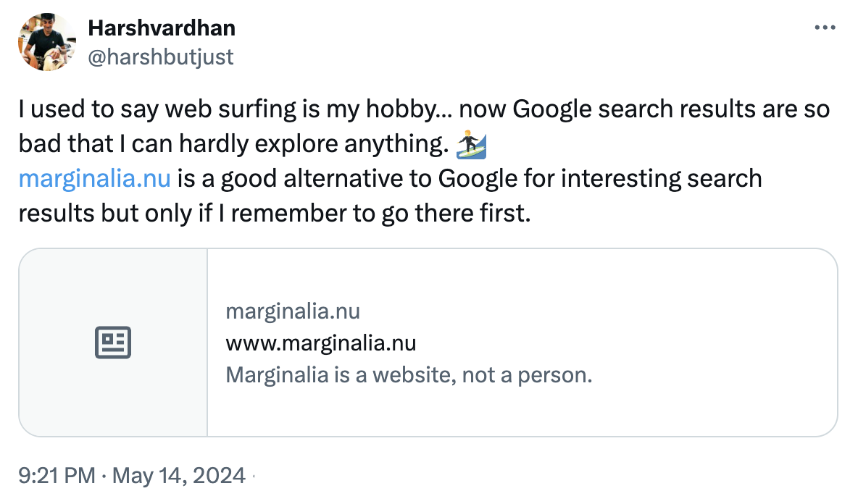Image resolution: width=858 pixels, height=504 pixels.
Task: Click the display name Harshvardhan
Action: [x=161, y=28]
